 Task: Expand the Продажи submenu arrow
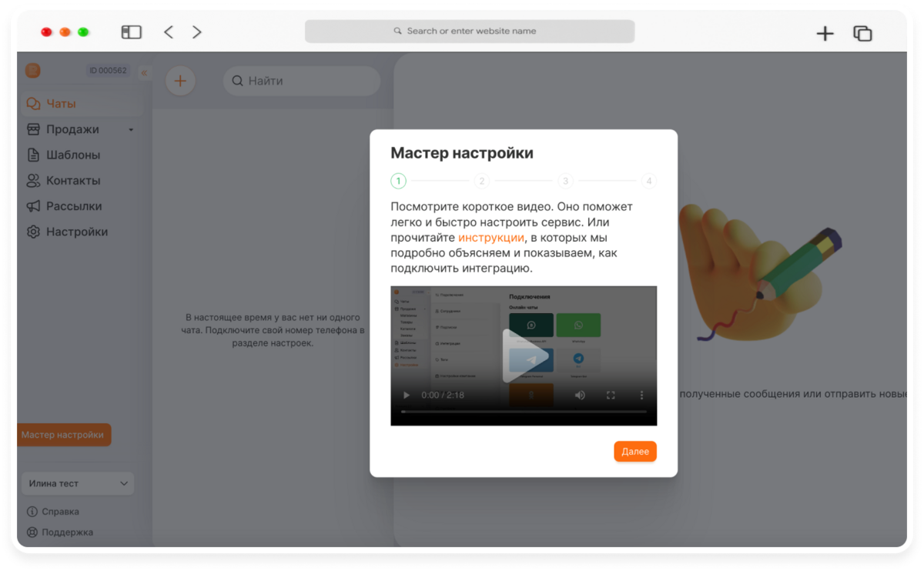tap(131, 130)
